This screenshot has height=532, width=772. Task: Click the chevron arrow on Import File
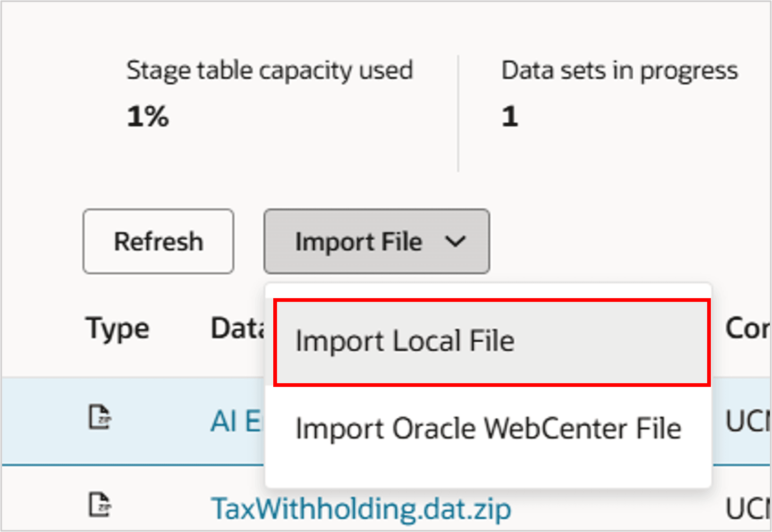coord(455,242)
